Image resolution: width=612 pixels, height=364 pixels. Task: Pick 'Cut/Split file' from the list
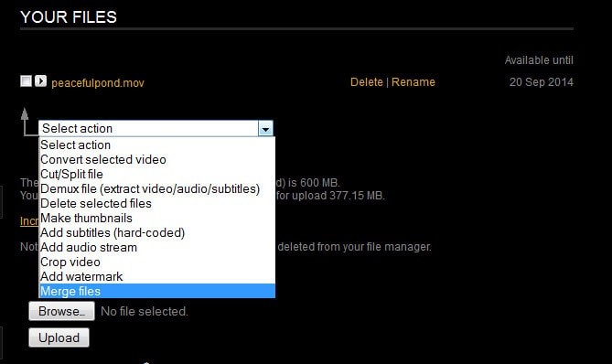pyautogui.click(x=157, y=174)
